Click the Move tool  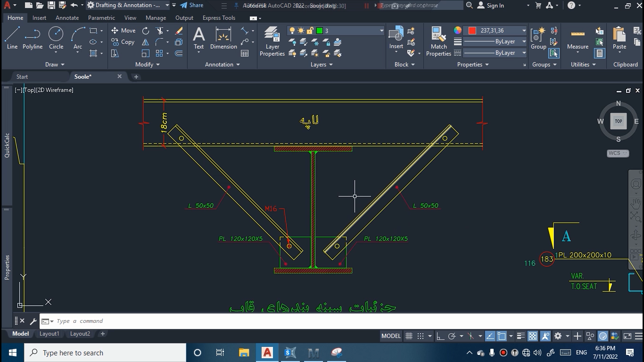point(124,31)
